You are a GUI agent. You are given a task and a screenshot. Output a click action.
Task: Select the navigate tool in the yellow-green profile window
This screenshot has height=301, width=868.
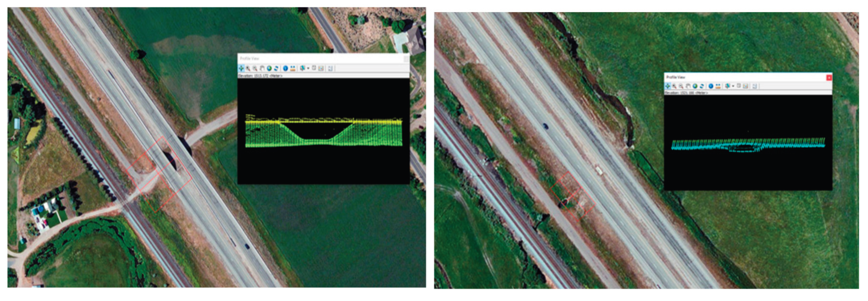click(x=241, y=68)
